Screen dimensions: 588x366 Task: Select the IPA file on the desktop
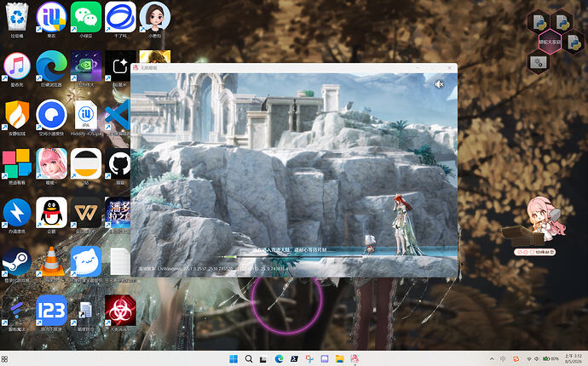pyautogui.click(x=86, y=115)
